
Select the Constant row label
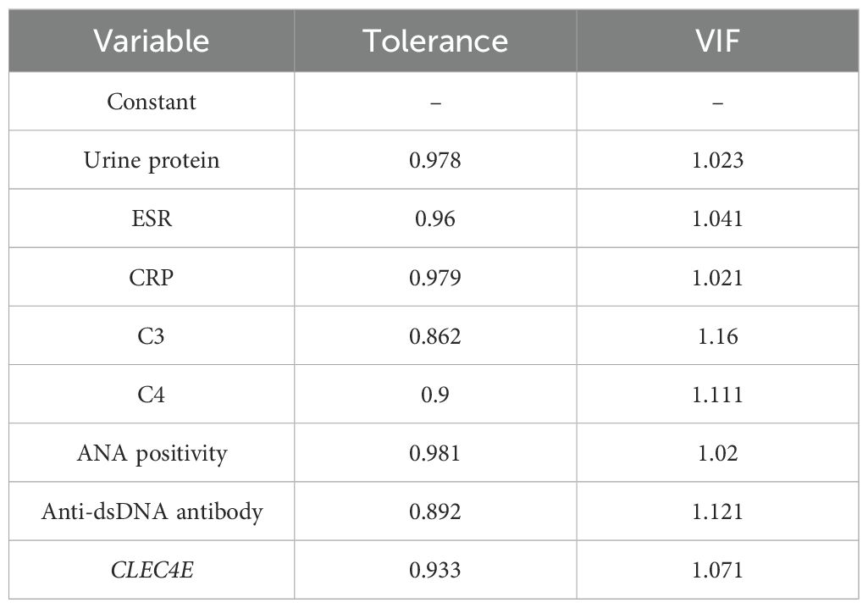(152, 102)
